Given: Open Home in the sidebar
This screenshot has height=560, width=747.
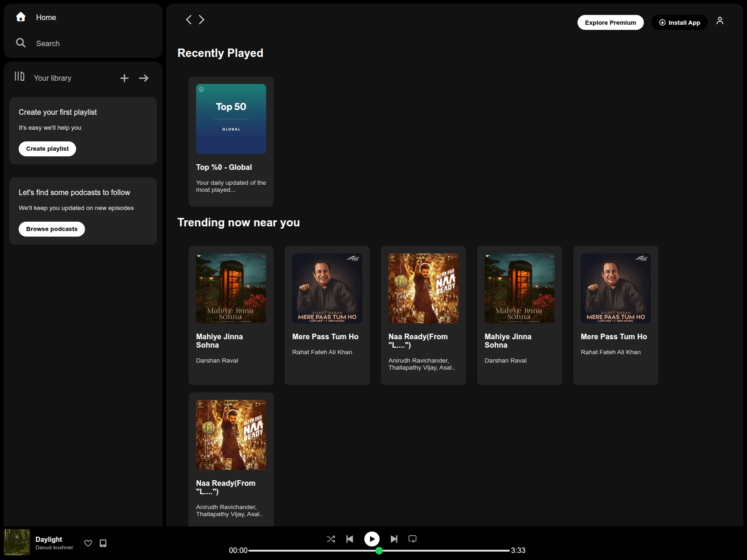Looking at the screenshot, I should point(46,17).
